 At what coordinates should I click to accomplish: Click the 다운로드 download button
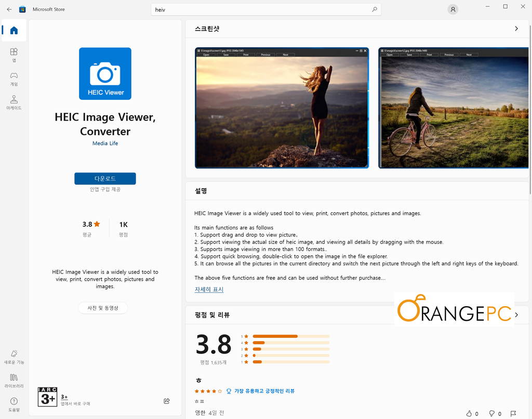click(x=105, y=179)
